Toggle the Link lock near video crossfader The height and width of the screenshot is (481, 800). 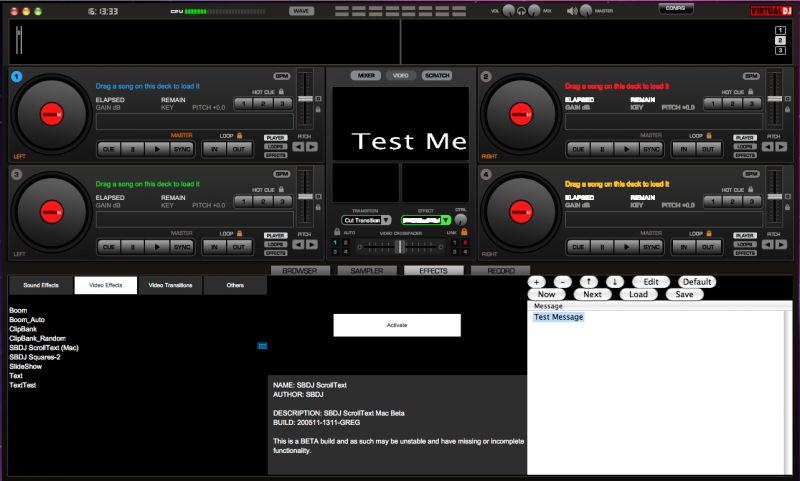pos(465,232)
